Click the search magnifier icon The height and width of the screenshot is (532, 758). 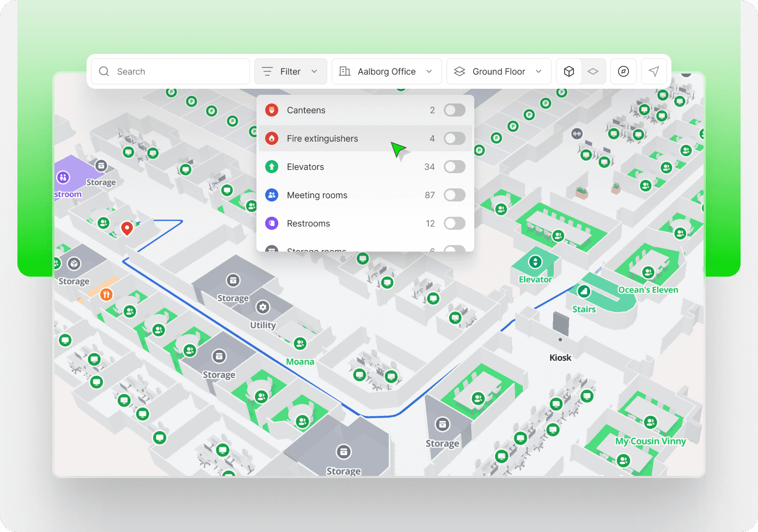pyautogui.click(x=104, y=71)
